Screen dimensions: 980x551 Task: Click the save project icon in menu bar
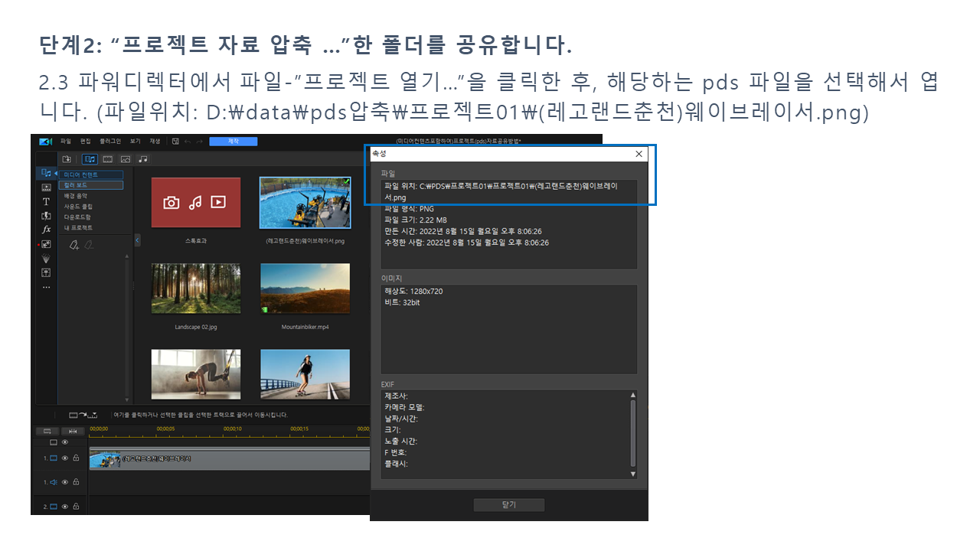pyautogui.click(x=175, y=142)
